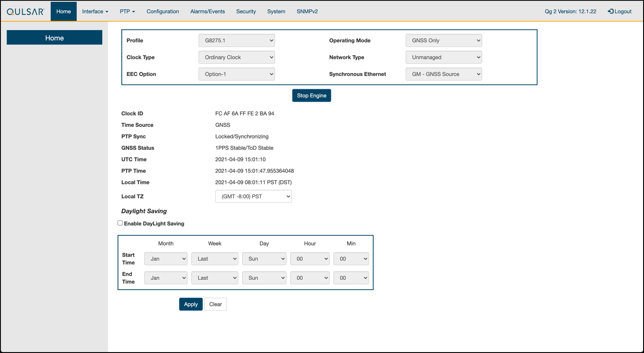Select the Home sidebar item

[x=54, y=38]
